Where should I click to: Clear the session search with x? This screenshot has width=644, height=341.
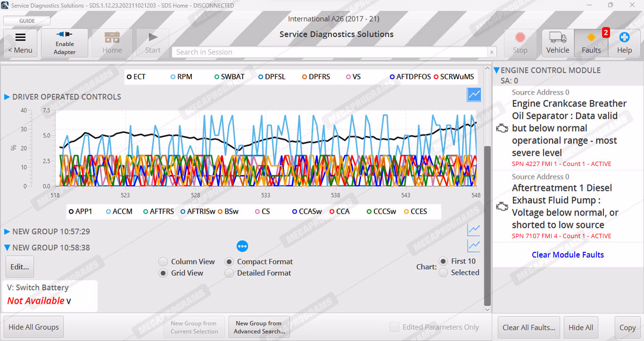[492, 52]
